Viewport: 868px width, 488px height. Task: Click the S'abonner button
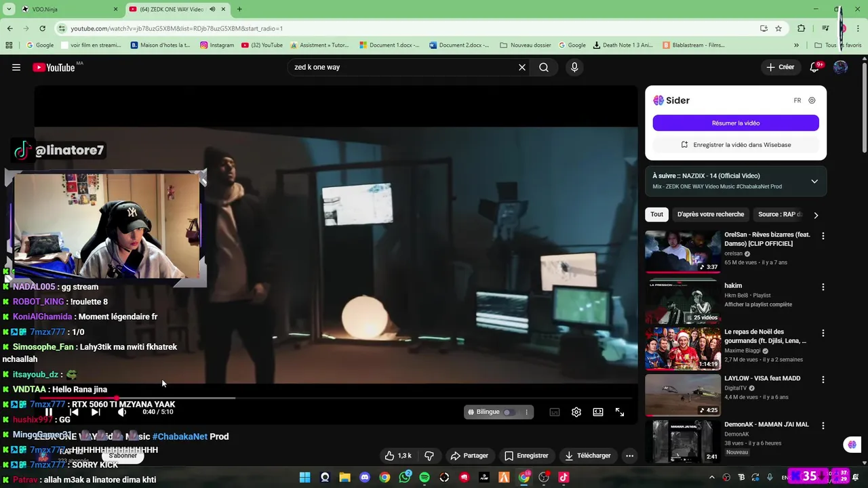(x=123, y=455)
